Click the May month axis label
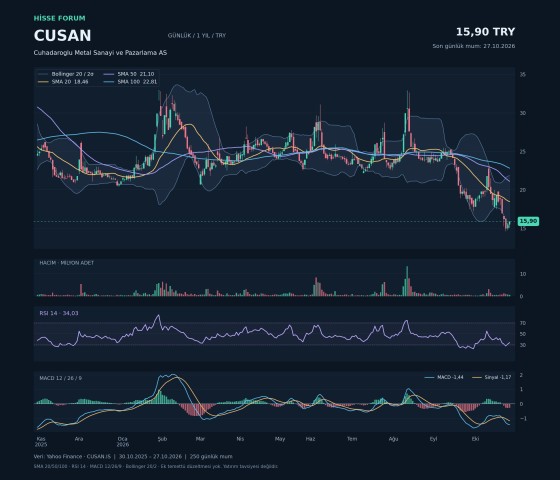560x480 pixels. [280, 439]
